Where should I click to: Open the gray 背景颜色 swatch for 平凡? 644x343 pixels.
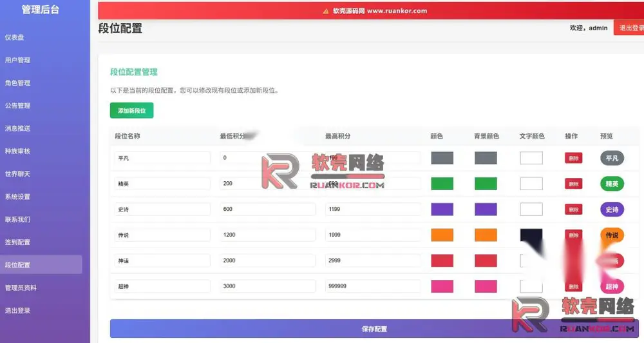click(486, 158)
